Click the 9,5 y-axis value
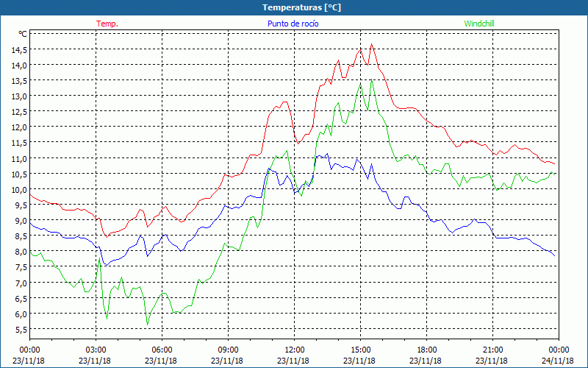588x368 pixels. pos(22,205)
